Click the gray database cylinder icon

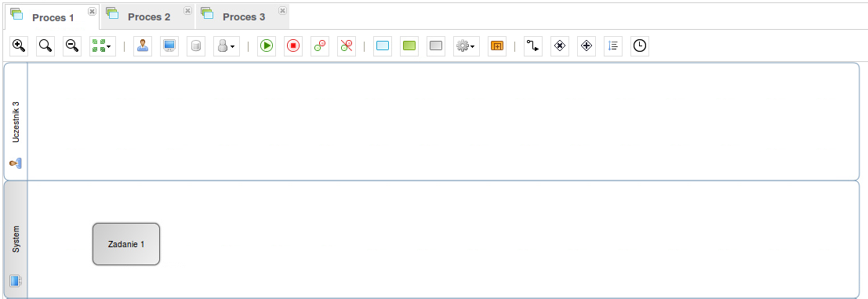click(196, 46)
